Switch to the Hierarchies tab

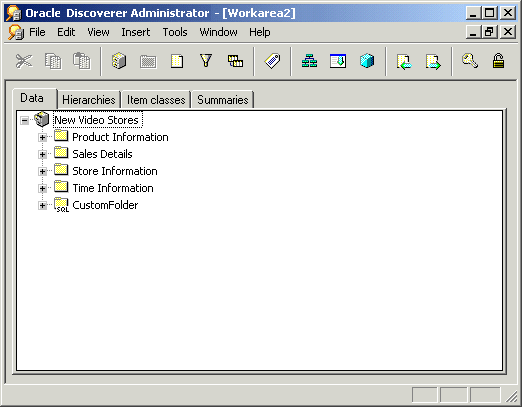coord(89,100)
